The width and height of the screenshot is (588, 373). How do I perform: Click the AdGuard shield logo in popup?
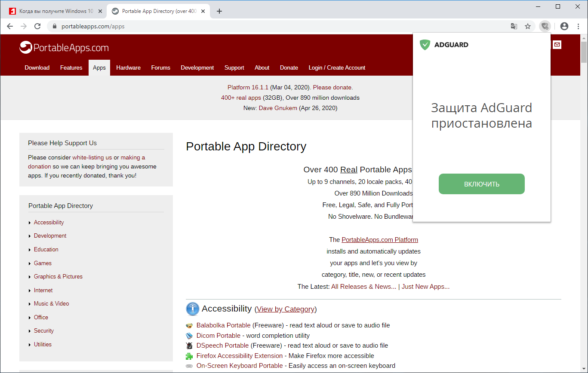click(425, 45)
